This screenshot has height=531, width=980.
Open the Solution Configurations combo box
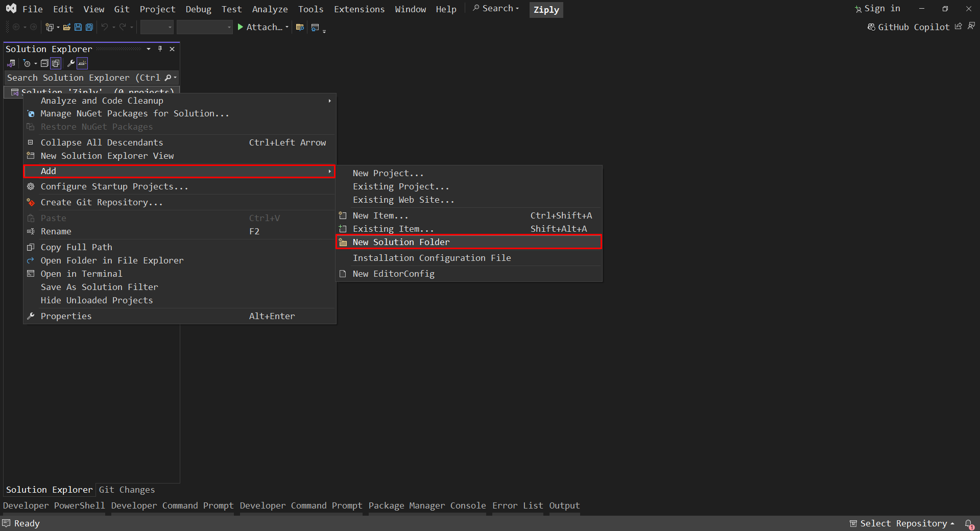coord(157,27)
